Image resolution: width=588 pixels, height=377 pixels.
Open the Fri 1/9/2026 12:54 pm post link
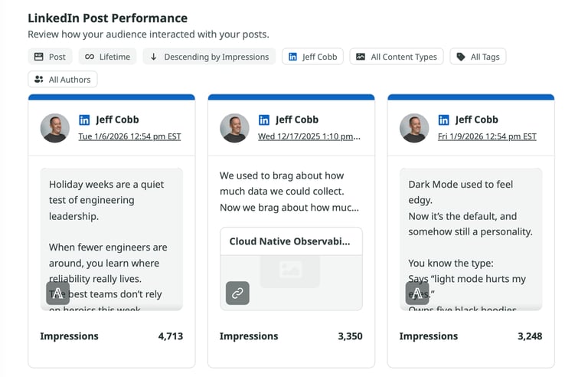click(x=487, y=136)
